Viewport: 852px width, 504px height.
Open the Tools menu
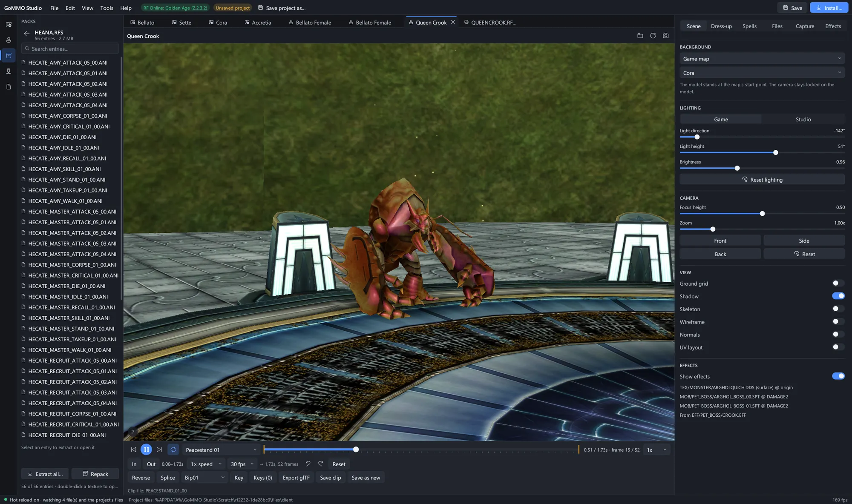[x=106, y=8]
